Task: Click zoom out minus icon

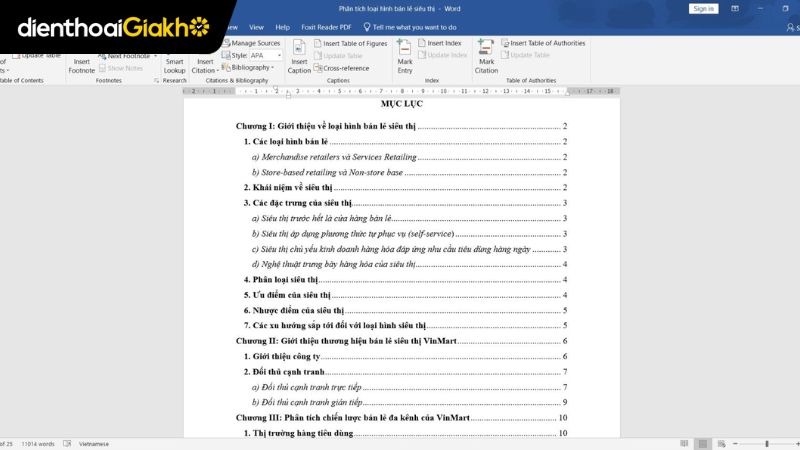Action: pyautogui.click(x=735, y=444)
